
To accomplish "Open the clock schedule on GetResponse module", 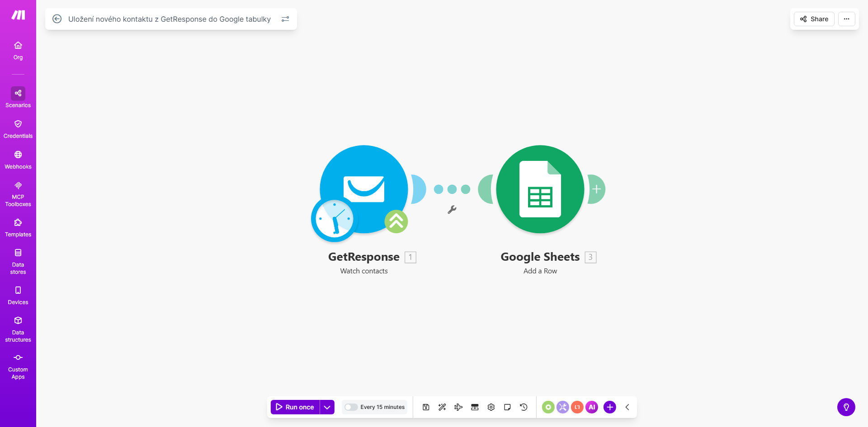I will (335, 219).
